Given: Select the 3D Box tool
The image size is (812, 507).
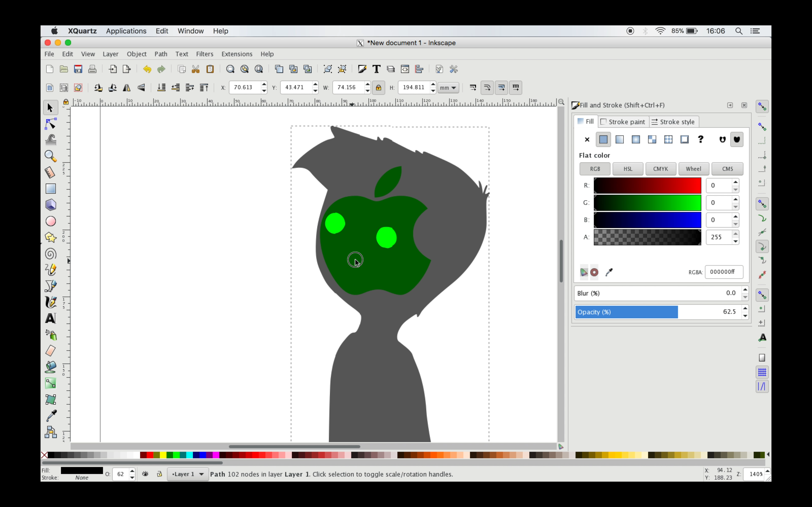Looking at the screenshot, I should pos(51,205).
